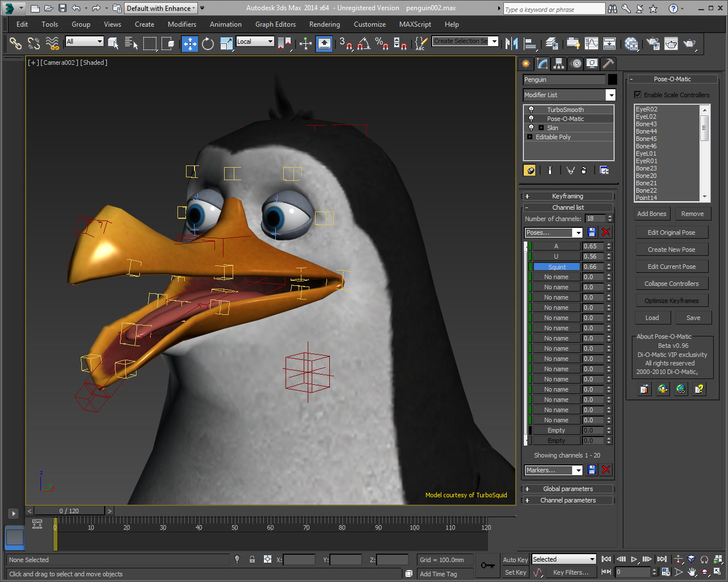The height and width of the screenshot is (582, 728).
Task: Click the Mirror tool on the main toolbar
Action: coord(512,44)
